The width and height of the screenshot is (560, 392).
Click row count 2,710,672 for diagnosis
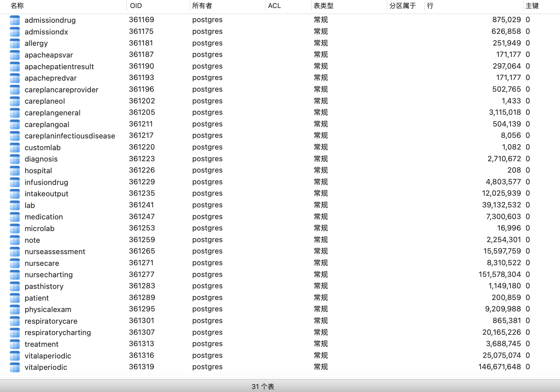coord(504,159)
